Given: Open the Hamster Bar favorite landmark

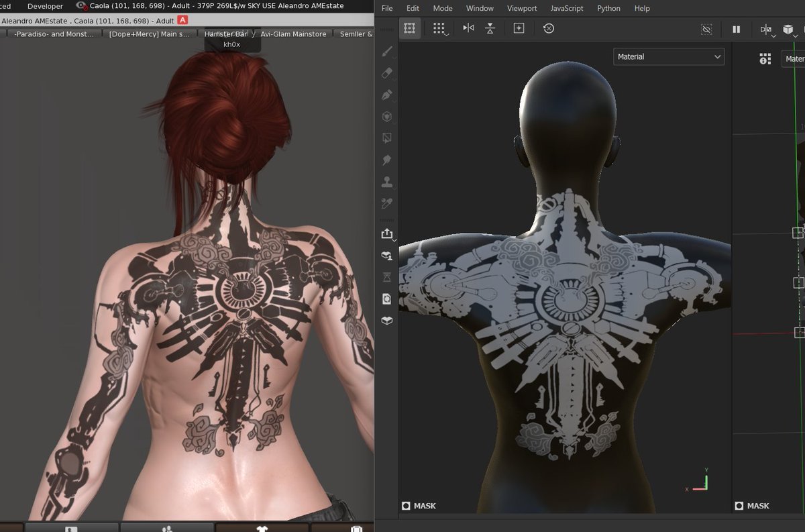Looking at the screenshot, I should [226, 34].
